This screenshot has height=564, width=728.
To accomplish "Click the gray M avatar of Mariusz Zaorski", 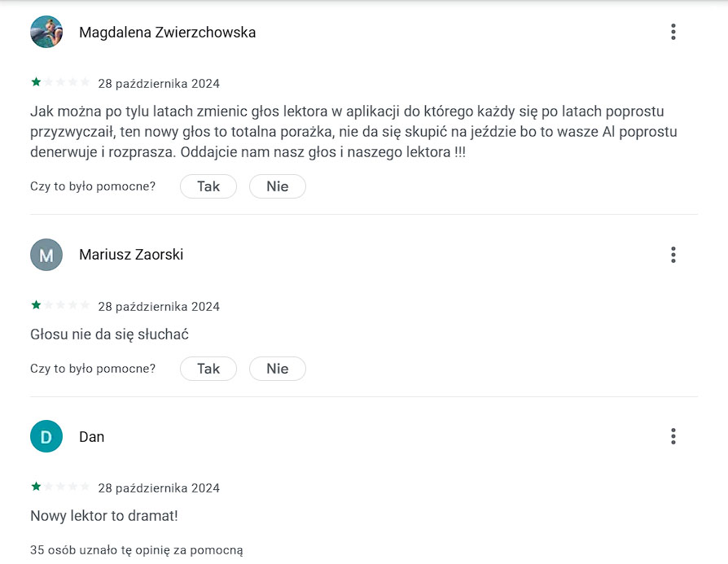I will [46, 255].
